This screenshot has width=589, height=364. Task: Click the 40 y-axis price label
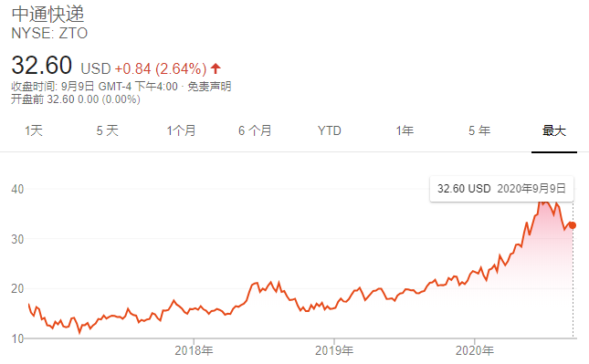click(x=17, y=189)
